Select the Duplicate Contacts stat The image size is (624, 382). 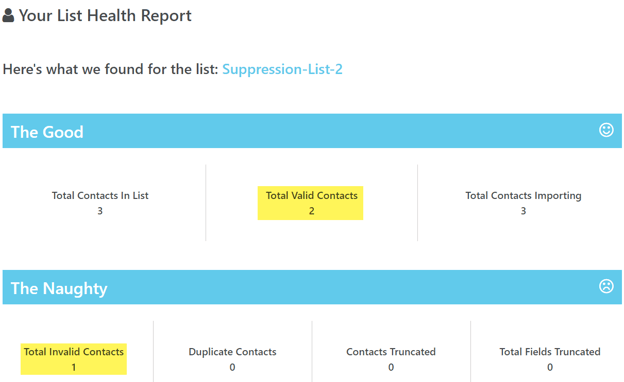[x=232, y=359]
